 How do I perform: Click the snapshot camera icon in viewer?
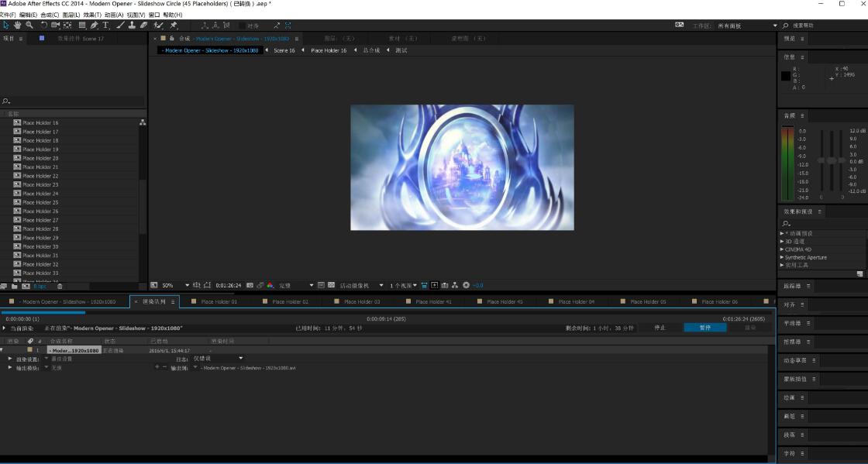click(x=250, y=285)
